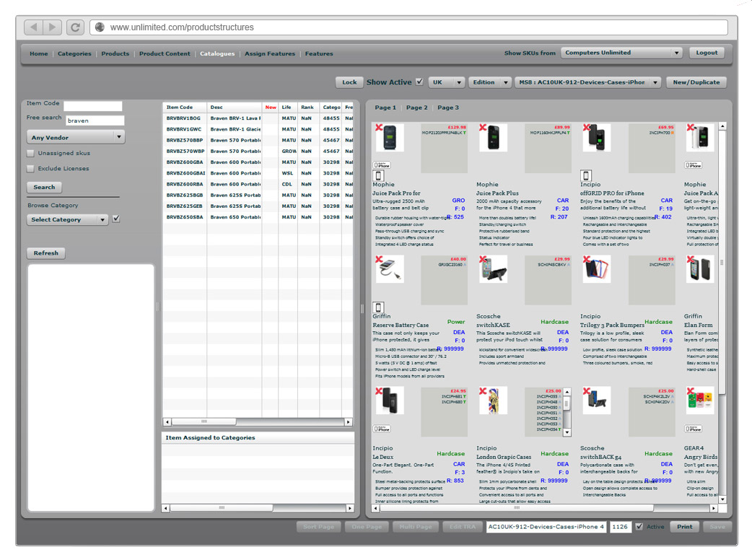The image size is (752, 560).
Task: Remove Scosche switchBACK g4 with red X
Action: 586,391
